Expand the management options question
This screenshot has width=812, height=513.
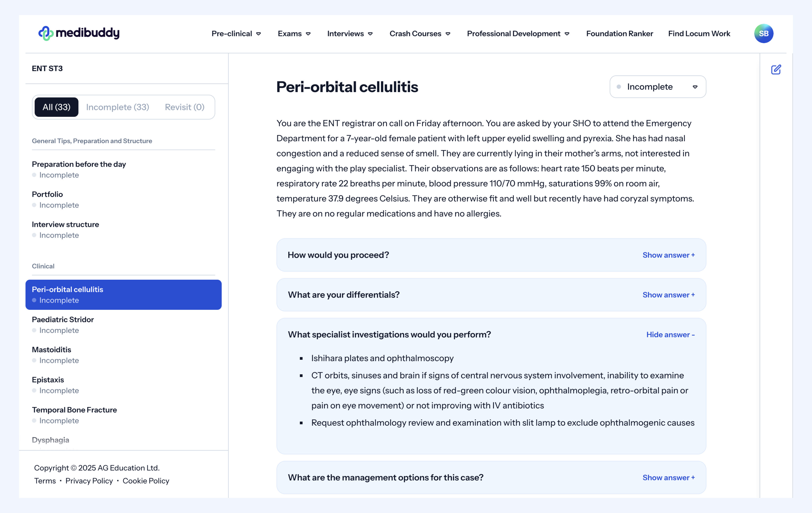[668, 478]
